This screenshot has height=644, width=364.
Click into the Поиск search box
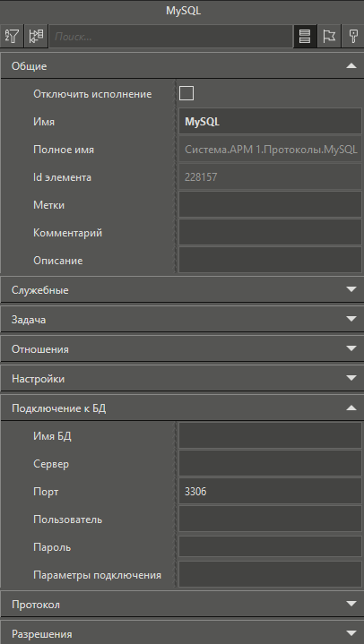coord(170,37)
